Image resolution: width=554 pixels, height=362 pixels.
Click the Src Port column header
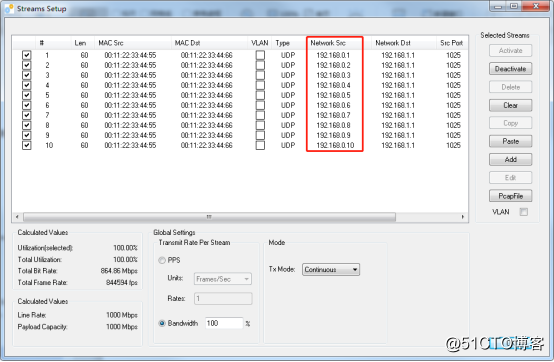tap(452, 43)
